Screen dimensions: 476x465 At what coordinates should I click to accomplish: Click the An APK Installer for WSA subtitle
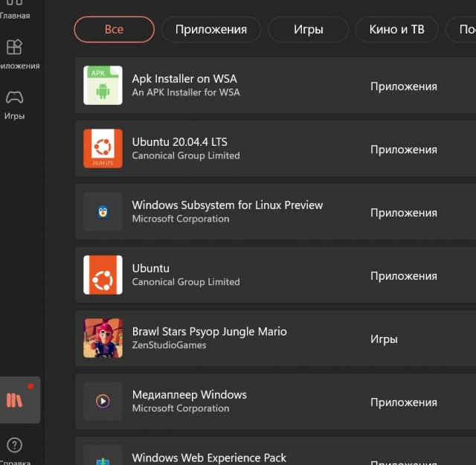(186, 92)
